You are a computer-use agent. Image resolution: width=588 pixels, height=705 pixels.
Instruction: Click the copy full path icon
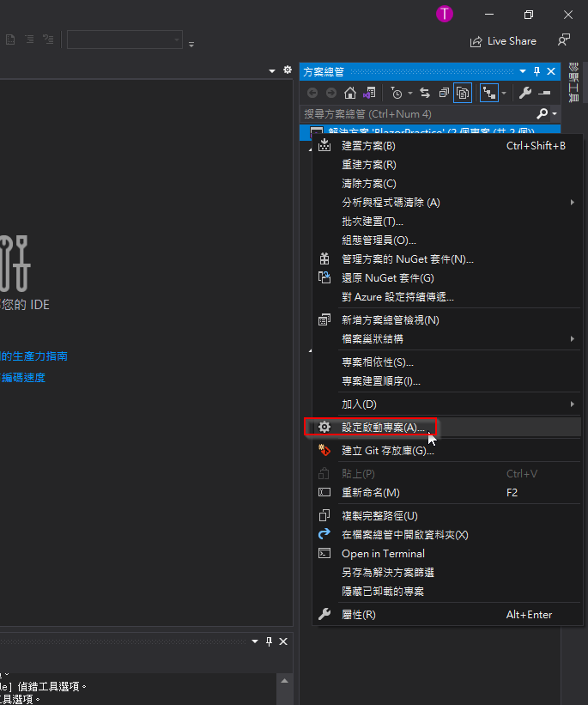(324, 515)
